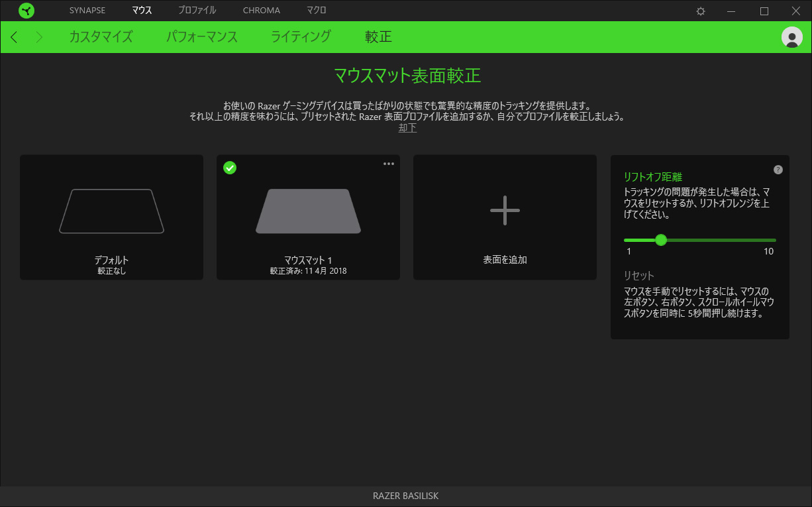The image size is (812, 507).
Task: Maximize the Synapse window
Action: [764, 11]
